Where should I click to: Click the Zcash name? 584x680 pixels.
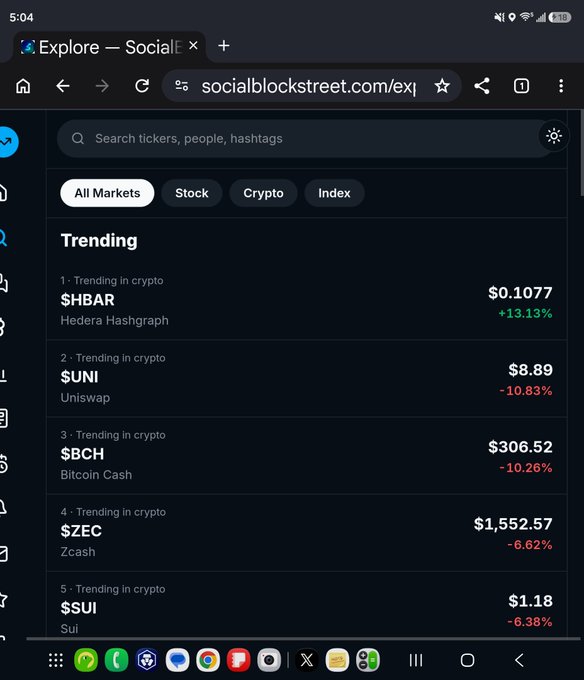point(78,552)
